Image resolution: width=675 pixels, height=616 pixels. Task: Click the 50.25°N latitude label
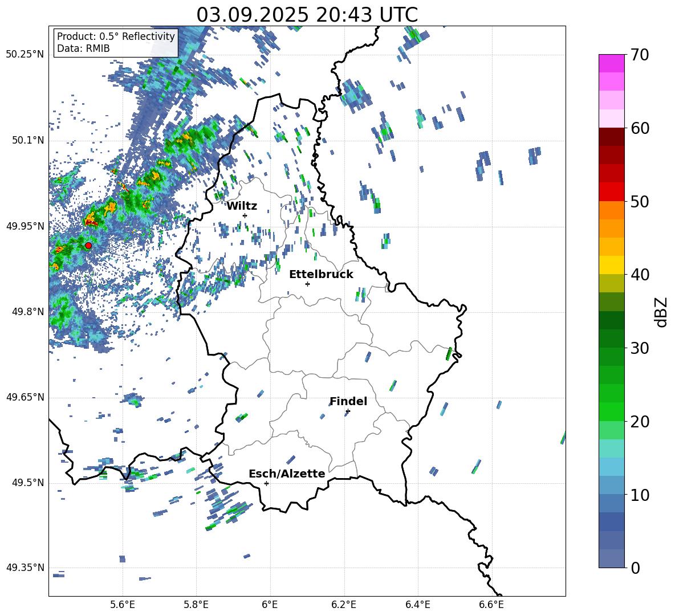click(25, 55)
